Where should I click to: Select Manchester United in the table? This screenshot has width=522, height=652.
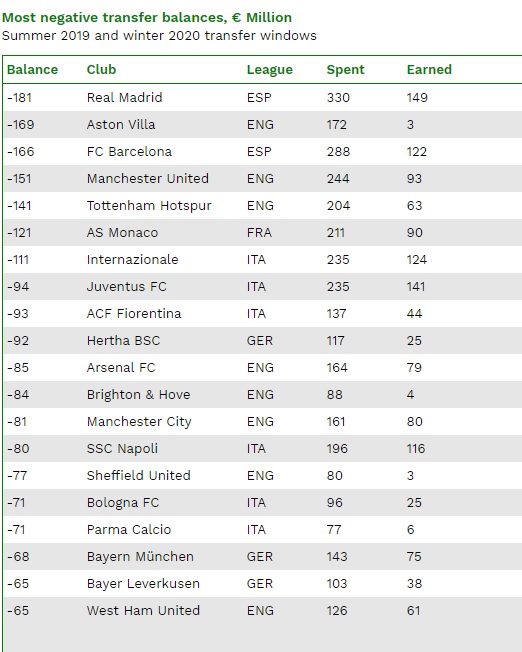(x=148, y=178)
